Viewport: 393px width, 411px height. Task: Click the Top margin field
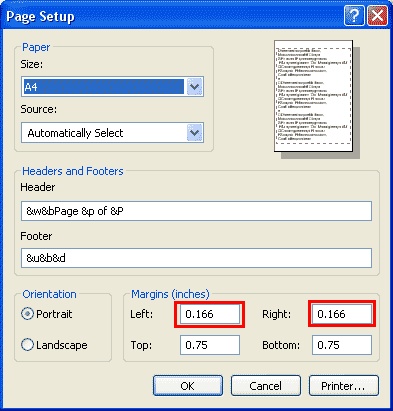click(x=210, y=345)
